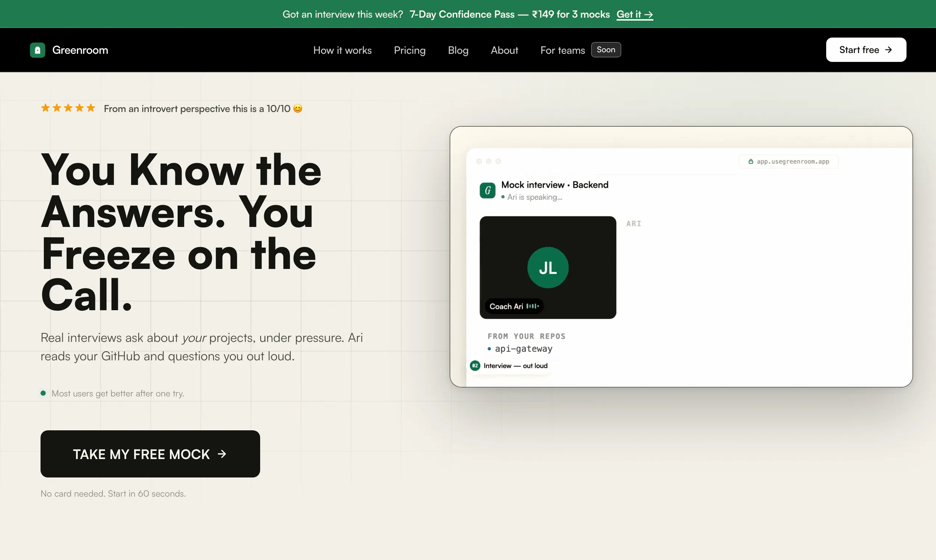Screen dimensions: 936x560
Task: Click the 02 step badge icon
Action: tap(475, 365)
